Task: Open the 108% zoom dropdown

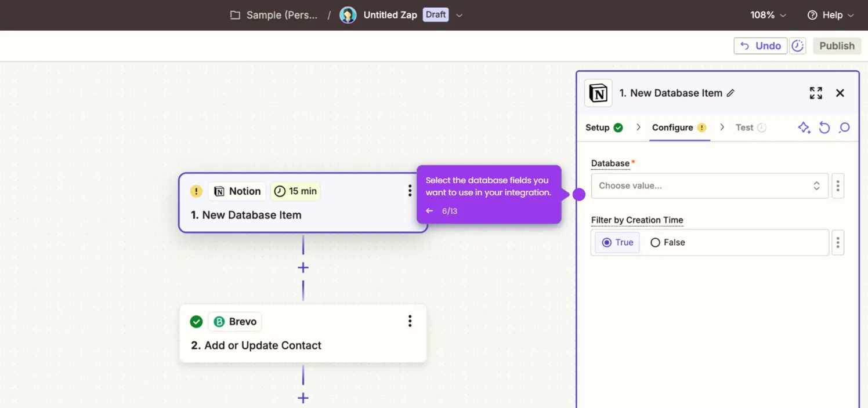Action: click(x=768, y=15)
